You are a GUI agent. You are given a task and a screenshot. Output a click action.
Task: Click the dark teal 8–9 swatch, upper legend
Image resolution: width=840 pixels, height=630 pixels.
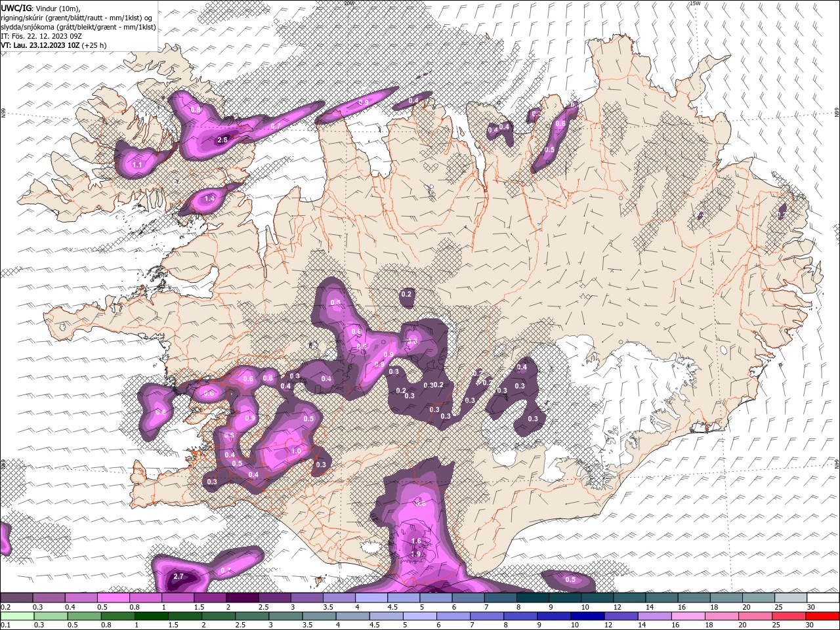pyautogui.click(x=533, y=598)
